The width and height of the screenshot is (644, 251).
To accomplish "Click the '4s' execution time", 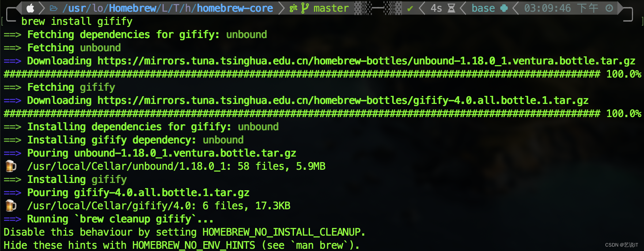I will (x=436, y=8).
